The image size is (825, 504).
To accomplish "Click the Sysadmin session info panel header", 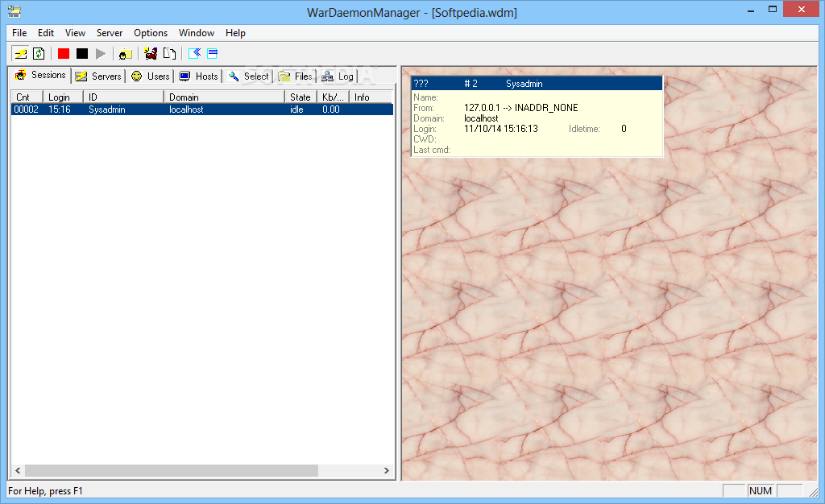I will 536,84.
